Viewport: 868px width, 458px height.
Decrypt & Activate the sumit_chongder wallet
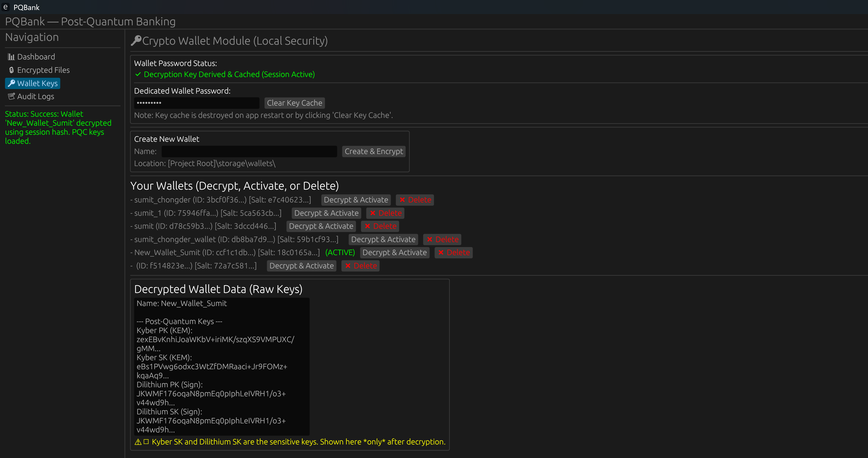click(x=356, y=200)
